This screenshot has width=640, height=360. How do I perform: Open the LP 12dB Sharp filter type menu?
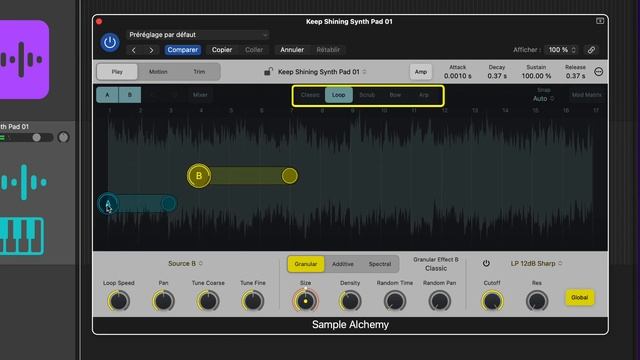(536, 264)
